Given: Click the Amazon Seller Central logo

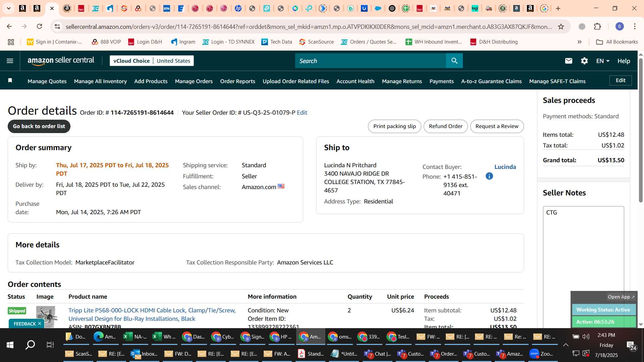Looking at the screenshot, I should (x=61, y=61).
